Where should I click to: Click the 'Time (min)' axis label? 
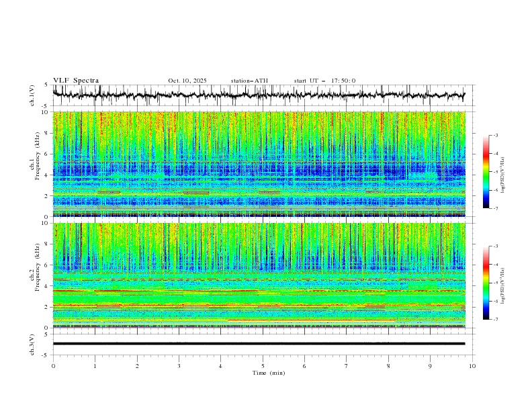point(269,373)
